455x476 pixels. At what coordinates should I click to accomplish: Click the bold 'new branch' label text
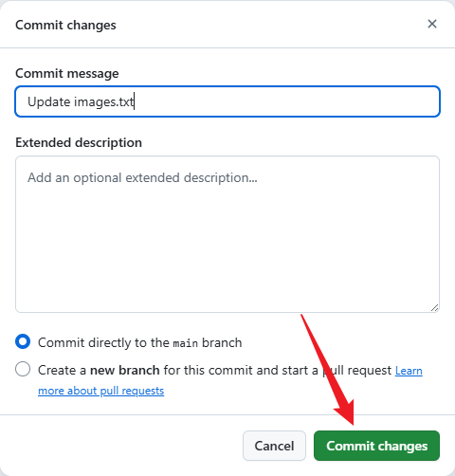[125, 370]
